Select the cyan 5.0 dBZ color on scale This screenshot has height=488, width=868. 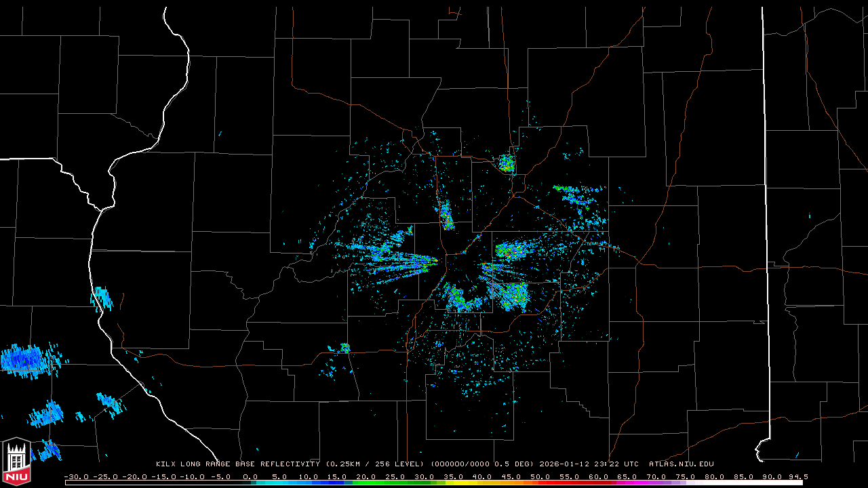pos(279,483)
